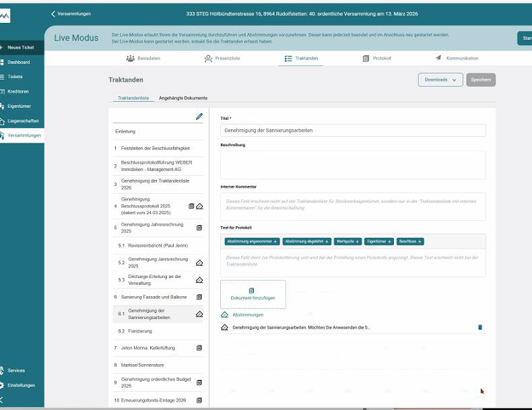Image resolution: width=532 pixels, height=410 pixels.
Task: Select the Traktanden tab
Action: click(x=301, y=59)
